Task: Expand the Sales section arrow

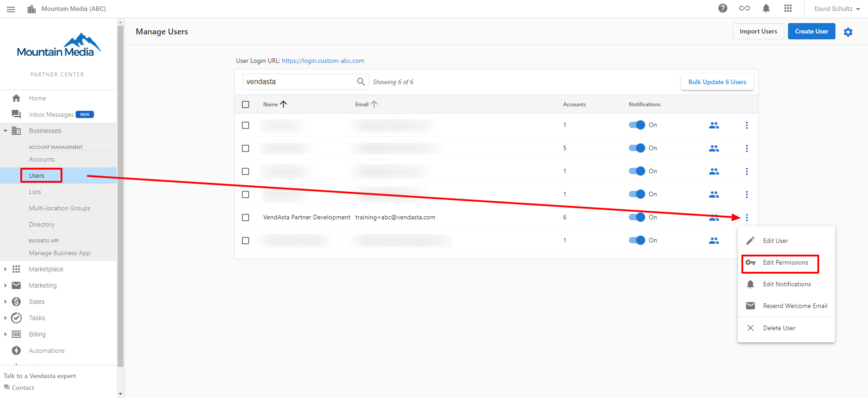Action: [x=5, y=302]
